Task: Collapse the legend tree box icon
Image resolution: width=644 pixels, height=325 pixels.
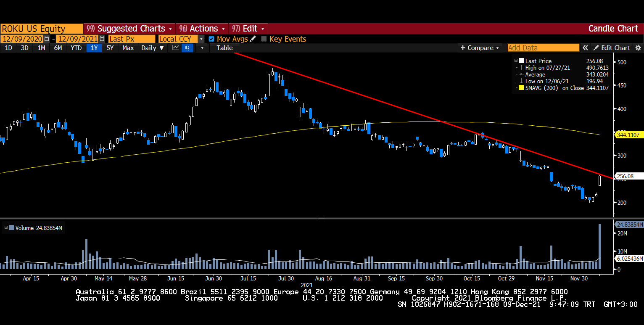Action: (x=515, y=61)
